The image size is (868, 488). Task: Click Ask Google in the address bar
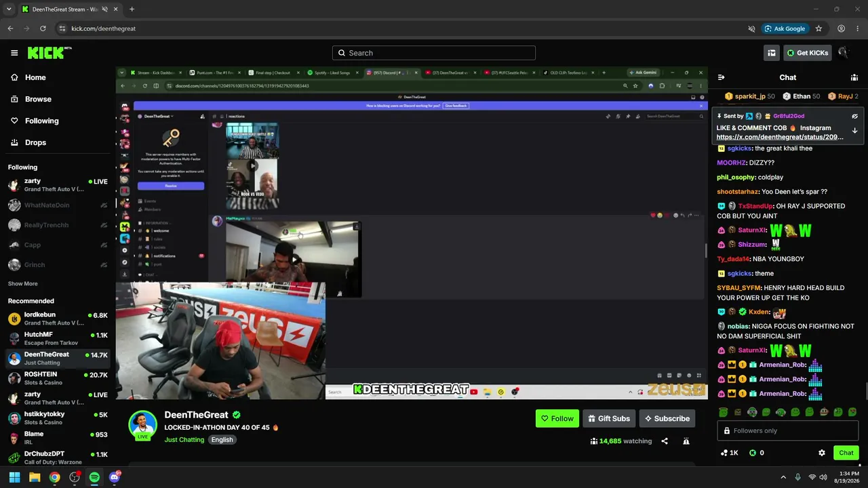click(x=785, y=28)
